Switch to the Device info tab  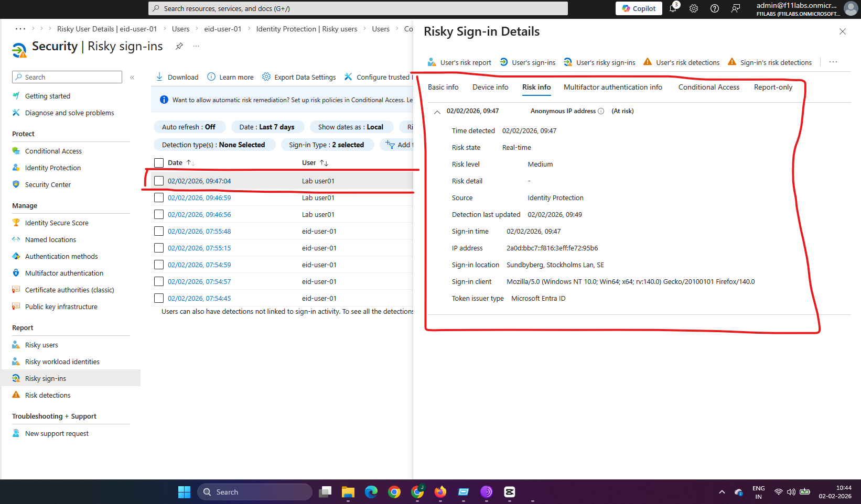tap(490, 87)
